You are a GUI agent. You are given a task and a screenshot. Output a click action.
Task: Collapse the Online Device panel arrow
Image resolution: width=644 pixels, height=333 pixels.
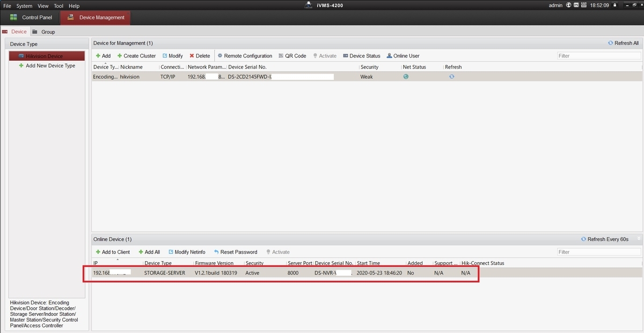pyautogui.click(x=638, y=239)
